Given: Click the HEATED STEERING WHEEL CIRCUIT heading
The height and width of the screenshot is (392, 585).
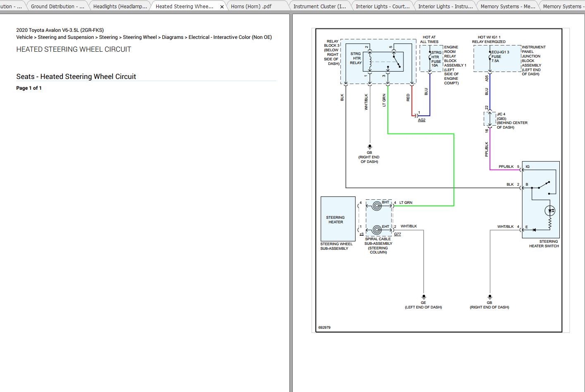Looking at the screenshot, I should [74, 49].
